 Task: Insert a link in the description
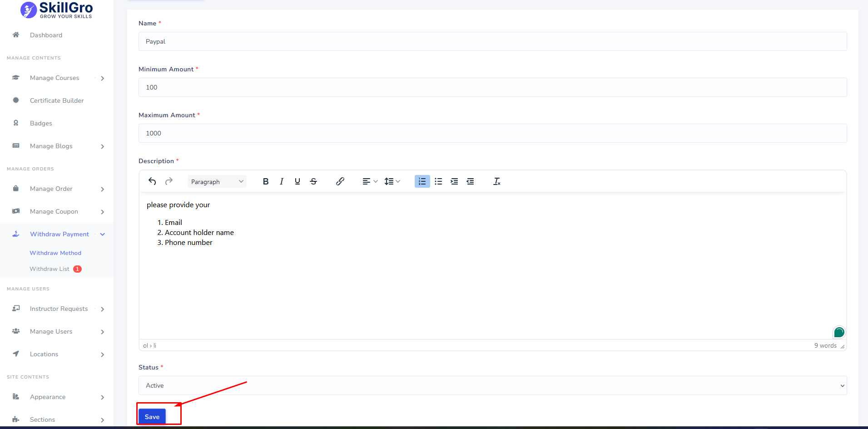pyautogui.click(x=340, y=181)
